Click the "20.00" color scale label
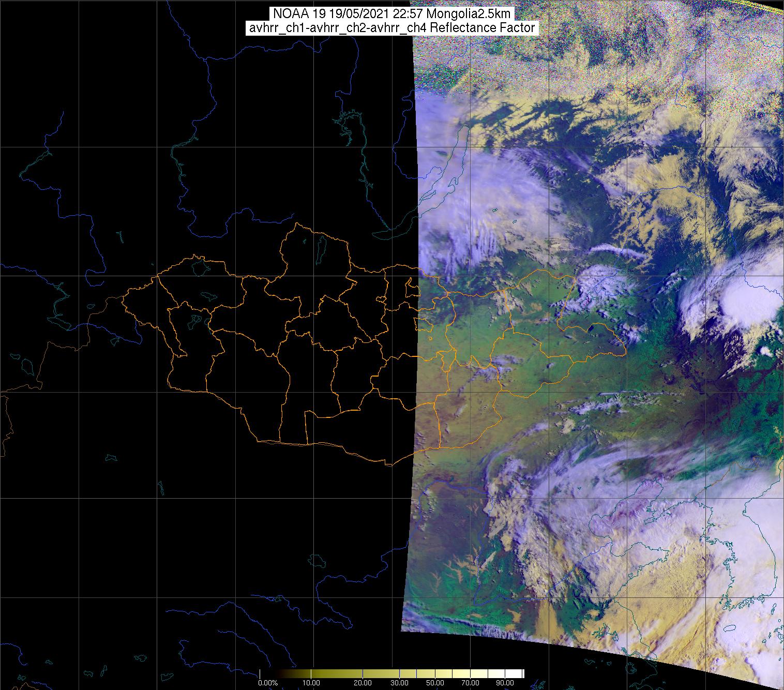The height and width of the screenshot is (690, 784). coord(363,683)
